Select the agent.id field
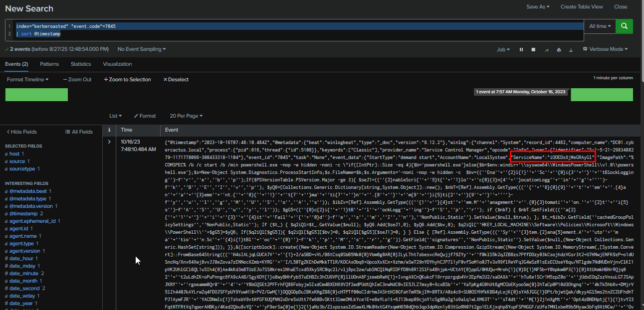Image resolution: width=644 pixels, height=310 pixels. click(x=18, y=228)
